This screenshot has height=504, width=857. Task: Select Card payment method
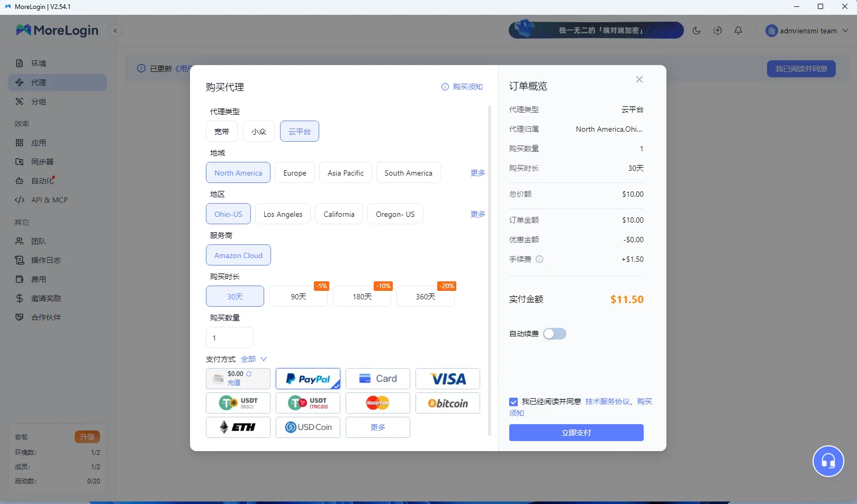point(378,379)
